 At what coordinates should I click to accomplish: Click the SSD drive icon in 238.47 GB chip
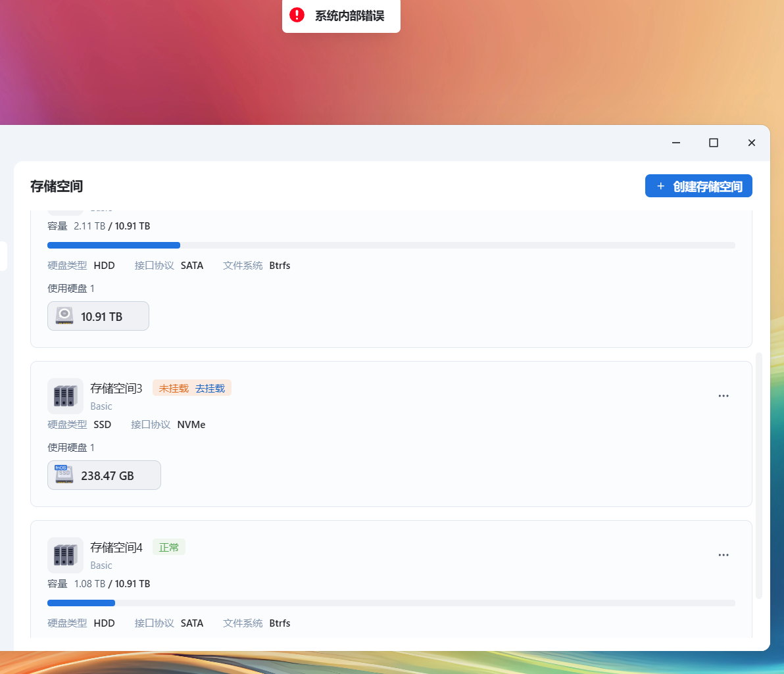[x=64, y=475]
